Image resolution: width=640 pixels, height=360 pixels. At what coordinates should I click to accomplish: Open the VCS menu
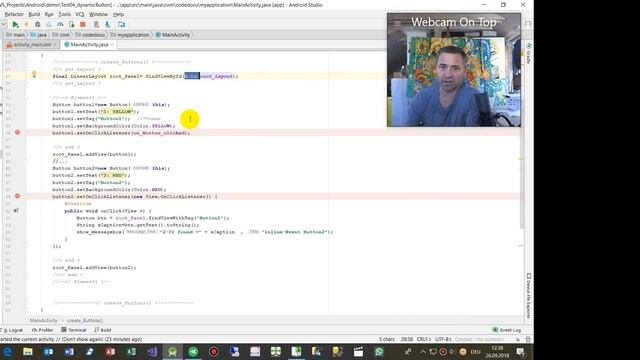(x=80, y=14)
